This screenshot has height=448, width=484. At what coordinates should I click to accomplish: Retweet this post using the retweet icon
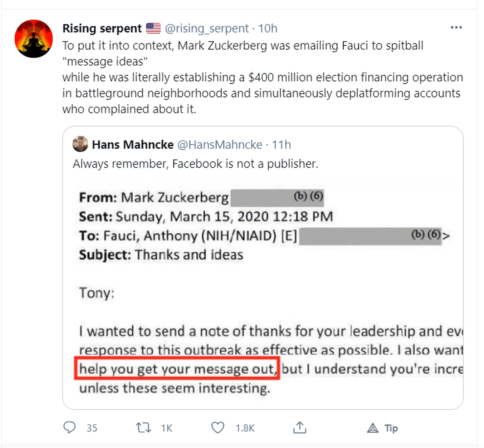[143, 428]
